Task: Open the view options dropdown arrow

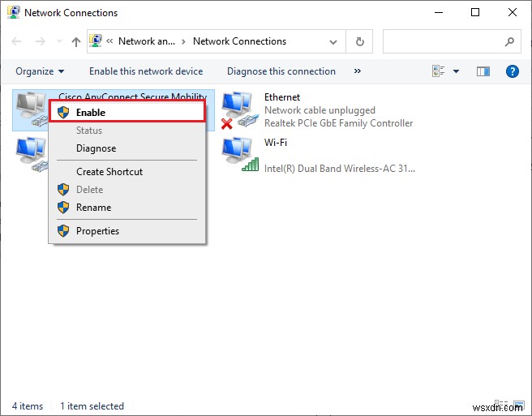Action: [456, 71]
